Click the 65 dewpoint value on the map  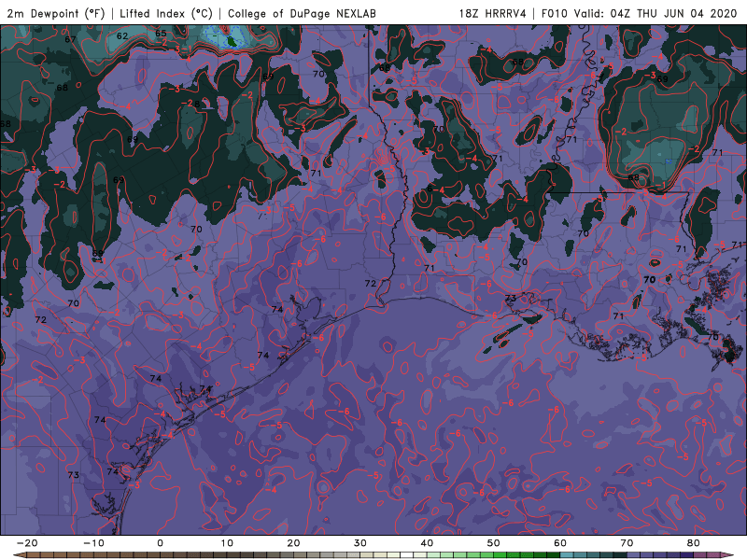tap(161, 34)
